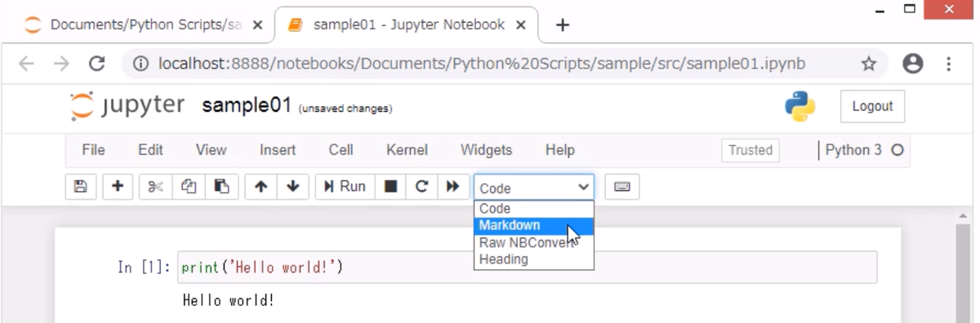Interrupt the kernel with the stop icon

click(x=390, y=187)
